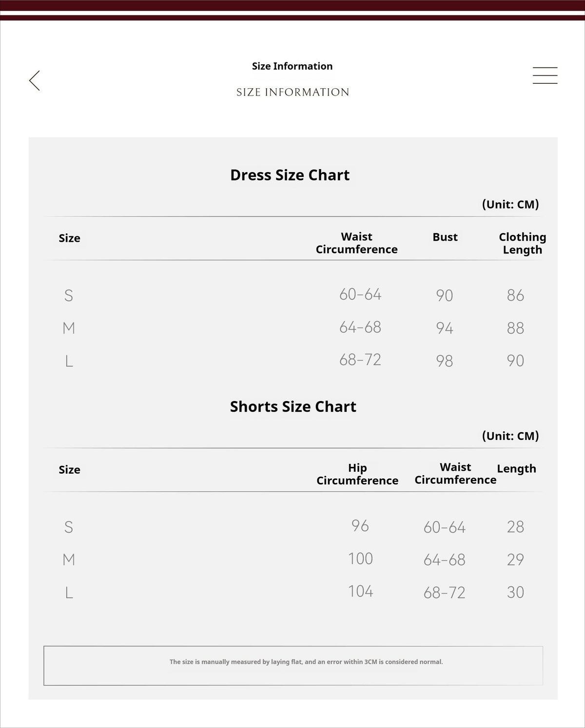Select shorts size S row label
Viewport: 585px width, 728px height.
click(x=69, y=527)
